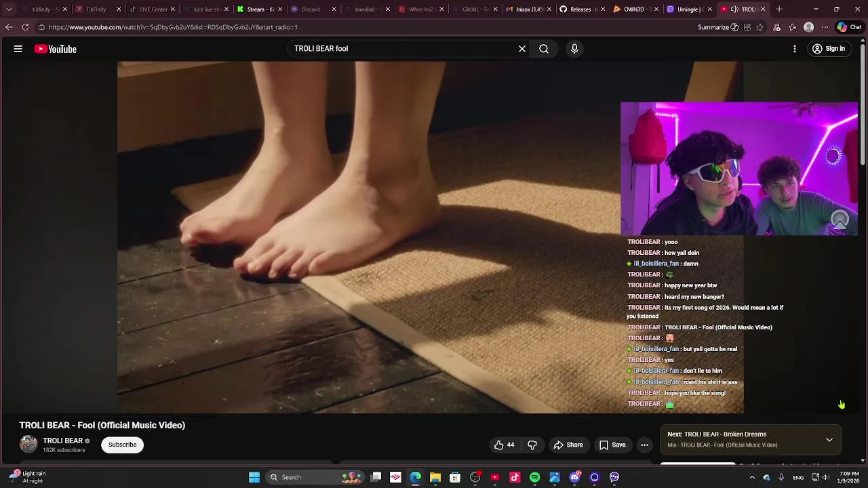Image resolution: width=868 pixels, height=488 pixels.
Task: Open YouTube settings three-dot menu
Action: point(795,49)
